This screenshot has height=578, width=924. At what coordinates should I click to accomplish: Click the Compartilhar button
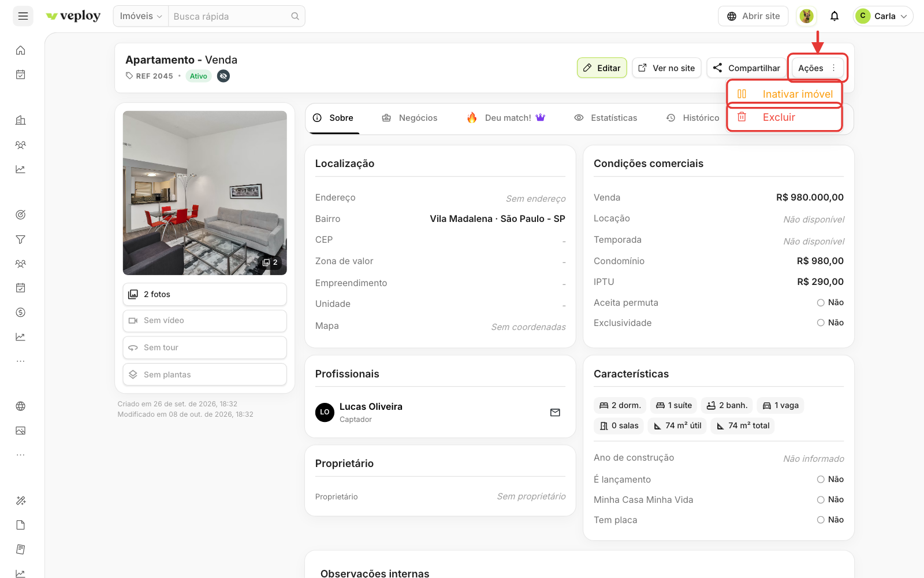747,68
